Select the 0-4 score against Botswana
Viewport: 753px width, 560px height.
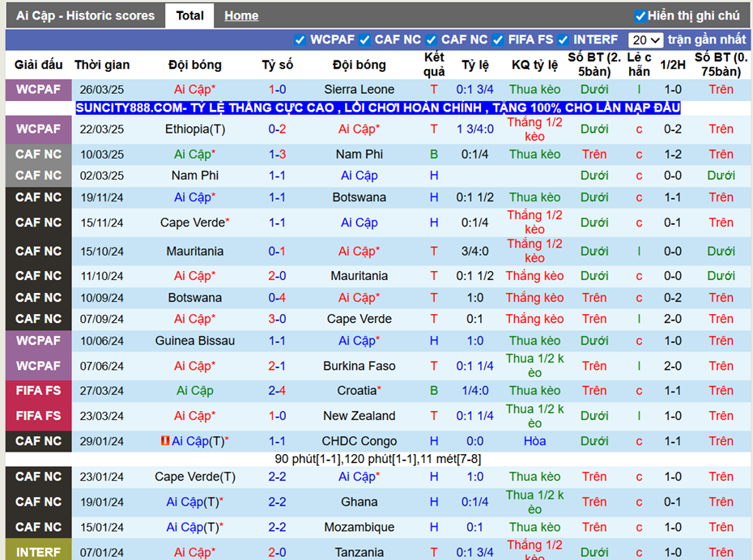point(277,298)
